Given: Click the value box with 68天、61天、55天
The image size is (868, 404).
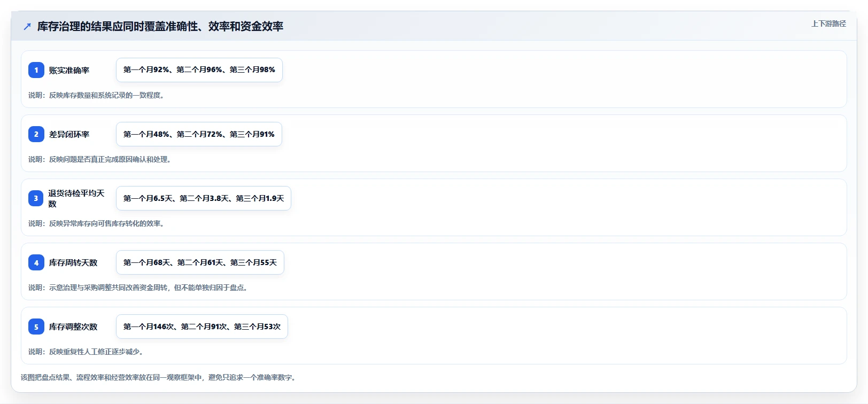Looking at the screenshot, I should pyautogui.click(x=200, y=262).
